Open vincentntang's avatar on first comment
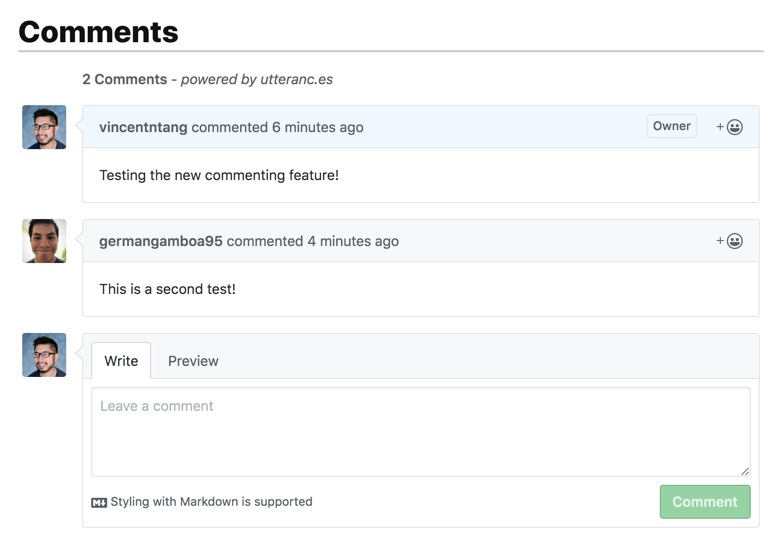777x546 pixels. 44,127
